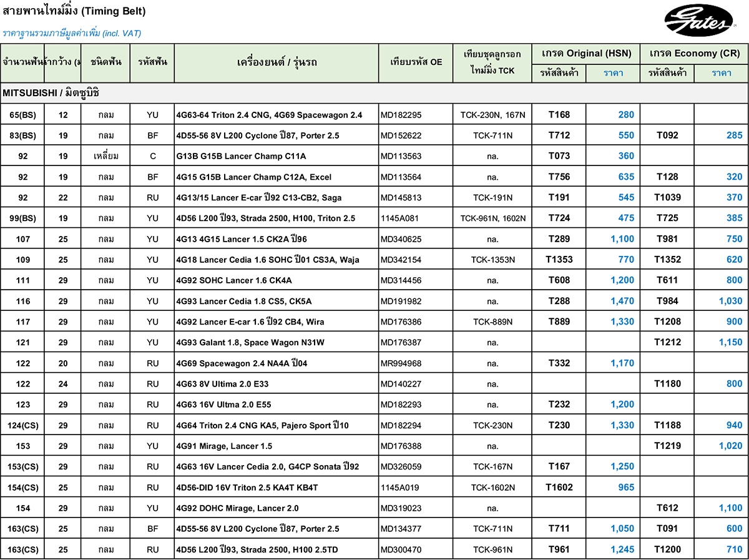Select OE code MD182295

pyautogui.click(x=401, y=115)
